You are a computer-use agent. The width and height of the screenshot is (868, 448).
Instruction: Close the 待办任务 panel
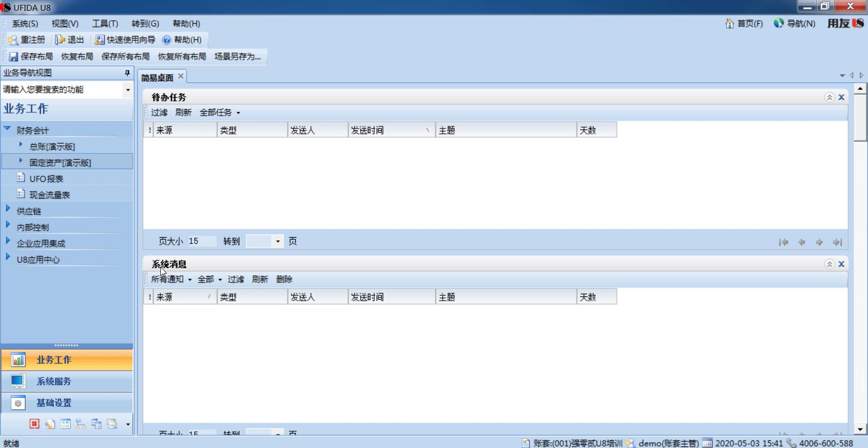tap(842, 97)
